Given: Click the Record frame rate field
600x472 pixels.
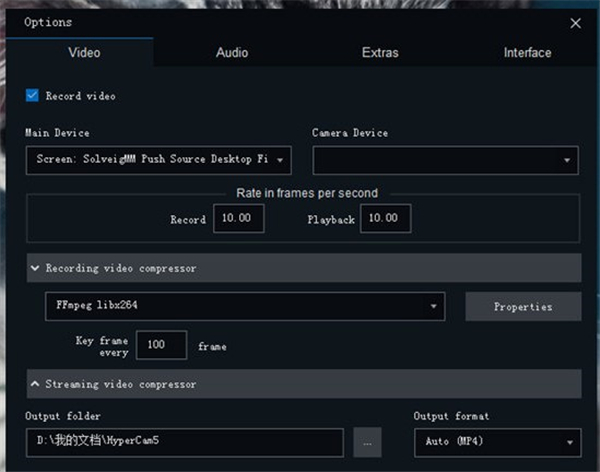Looking at the screenshot, I should pyautogui.click(x=238, y=219).
